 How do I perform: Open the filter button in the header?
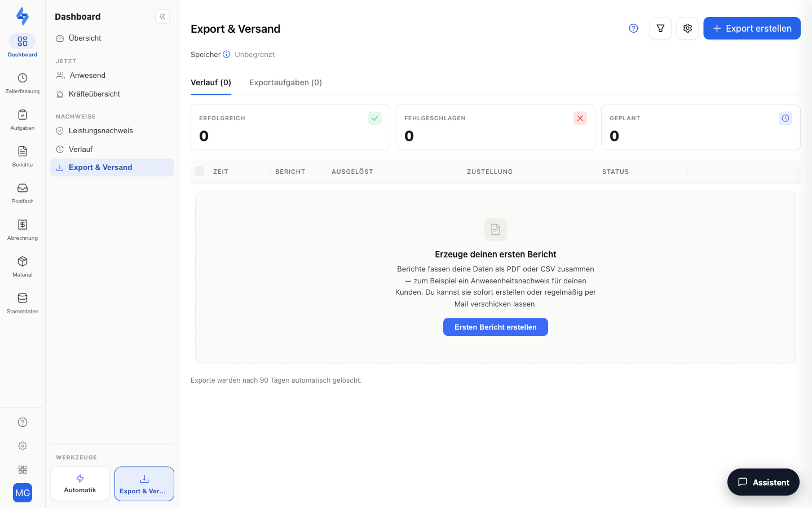point(661,28)
